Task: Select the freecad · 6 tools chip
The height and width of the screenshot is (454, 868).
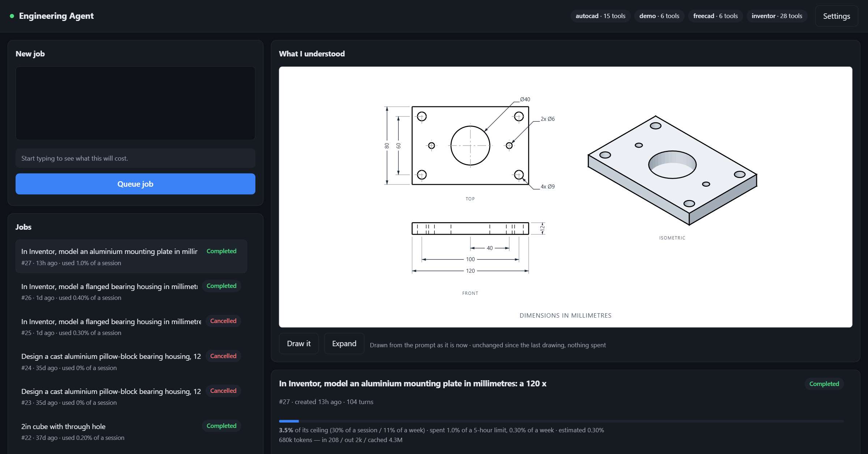Action: [715, 16]
